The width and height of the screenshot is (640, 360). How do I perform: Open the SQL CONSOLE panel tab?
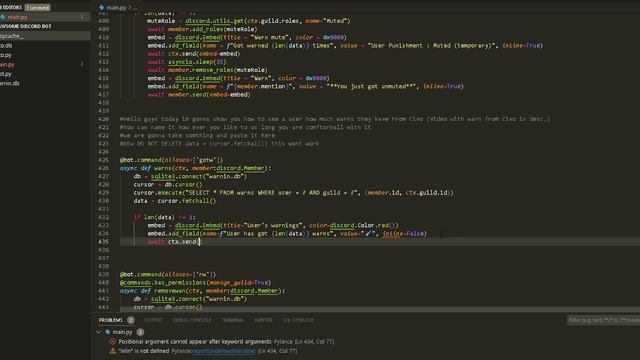pos(298,320)
